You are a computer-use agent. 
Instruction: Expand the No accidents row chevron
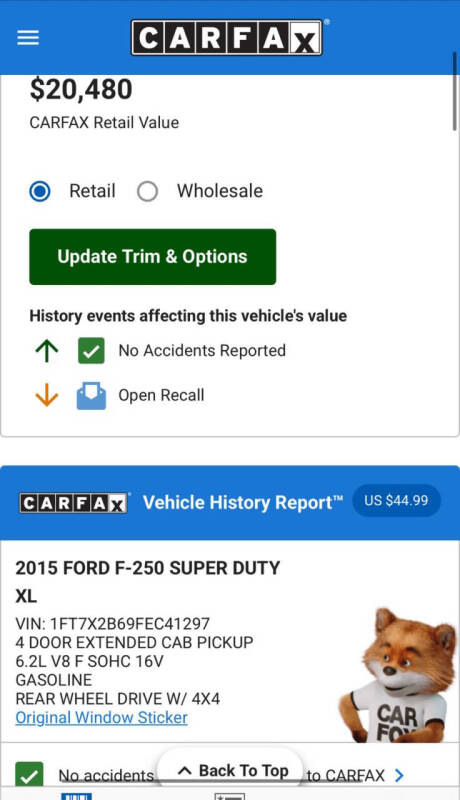pyautogui.click(x=399, y=776)
